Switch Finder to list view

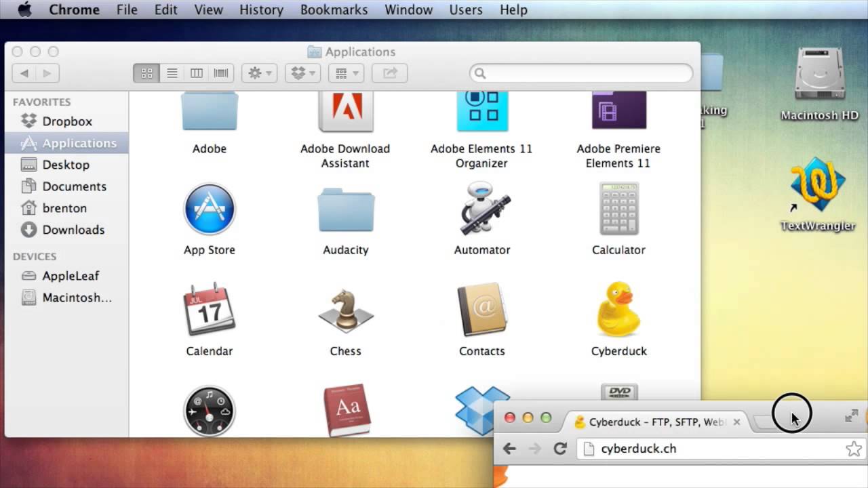[x=172, y=73]
